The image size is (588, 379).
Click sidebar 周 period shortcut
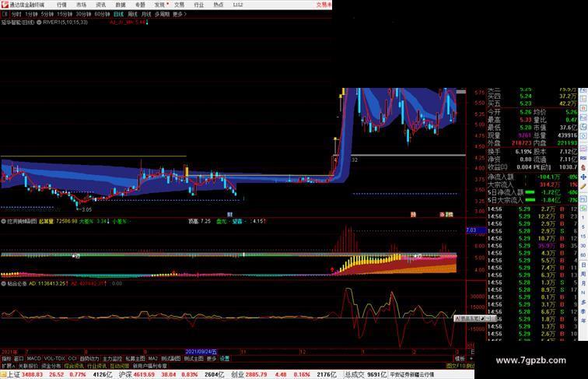tap(583, 274)
